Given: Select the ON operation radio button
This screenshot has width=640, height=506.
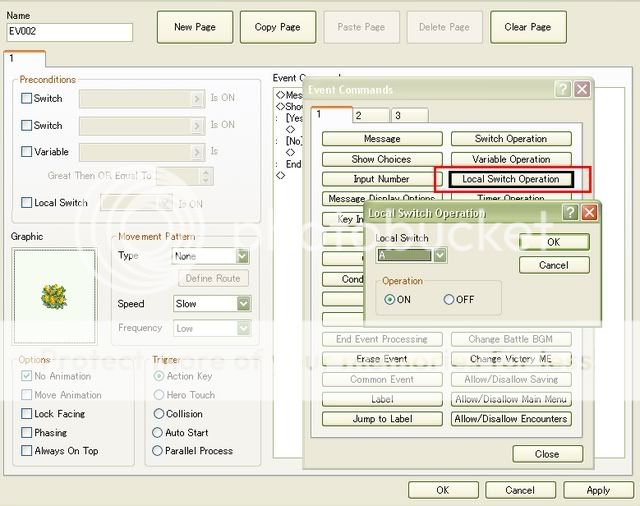Looking at the screenshot, I should [x=390, y=299].
